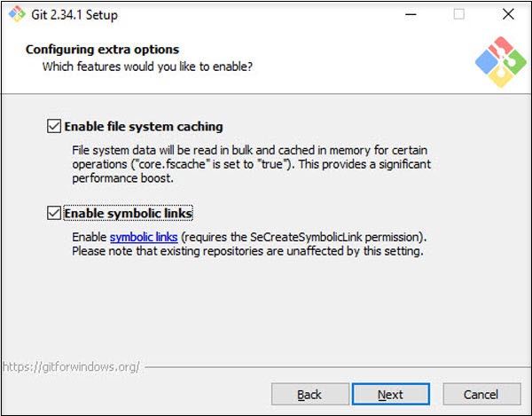Minimize the Git Setup window
The image size is (532, 416).
410,15
